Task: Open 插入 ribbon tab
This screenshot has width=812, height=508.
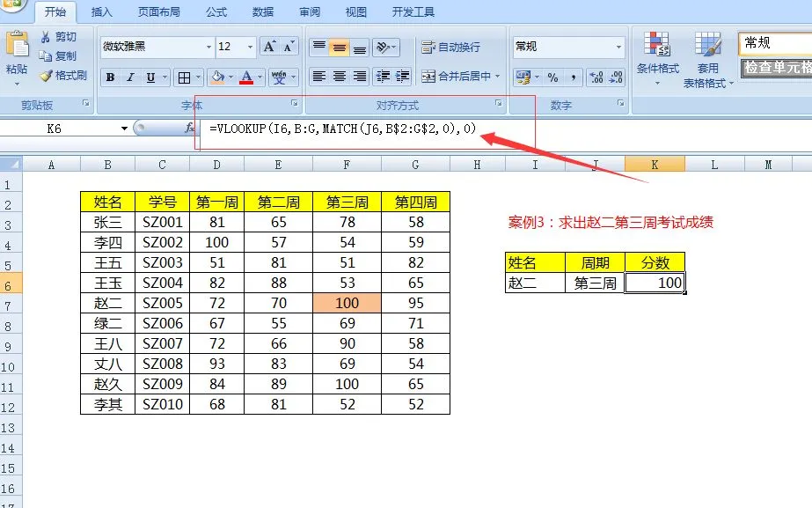Action: pos(101,12)
